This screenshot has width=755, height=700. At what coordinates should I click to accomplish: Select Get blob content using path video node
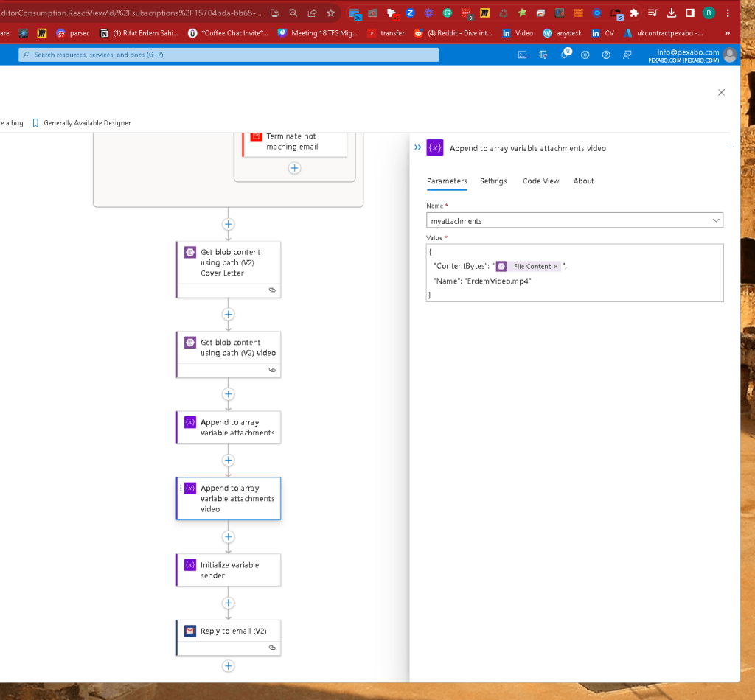pos(229,354)
